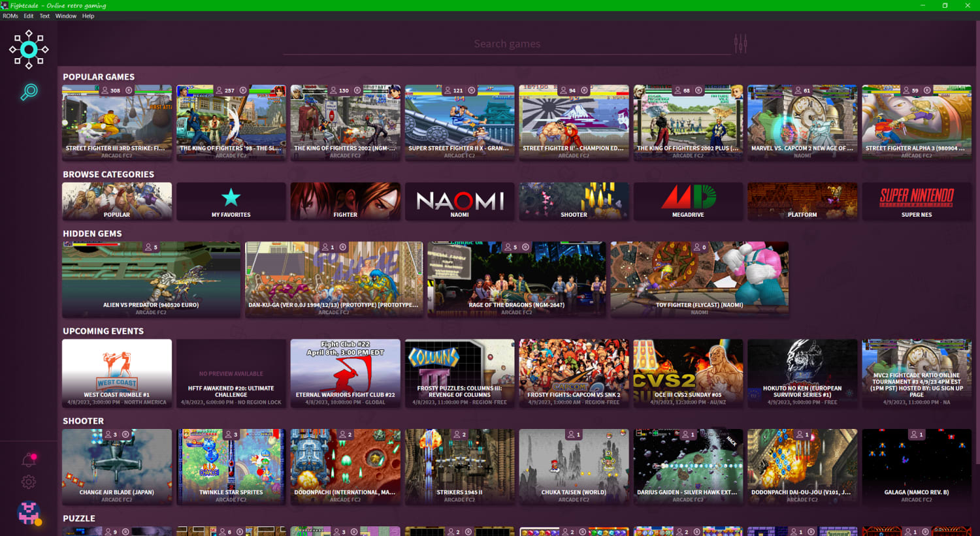This screenshot has width=980, height=536.
Task: Open Chuka Taisen (World) shooter
Action: tap(574, 467)
